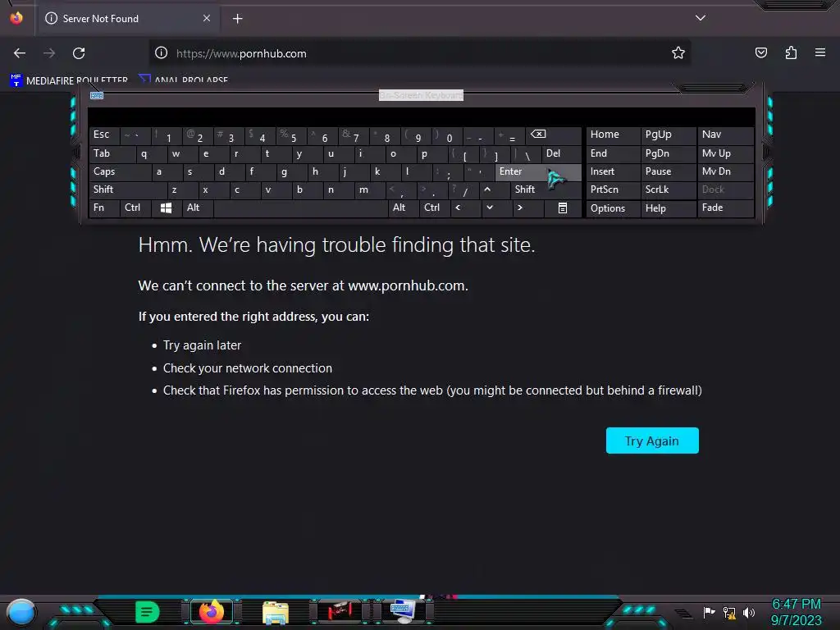
Task: Click the Home key on keyboard
Action: click(613, 135)
